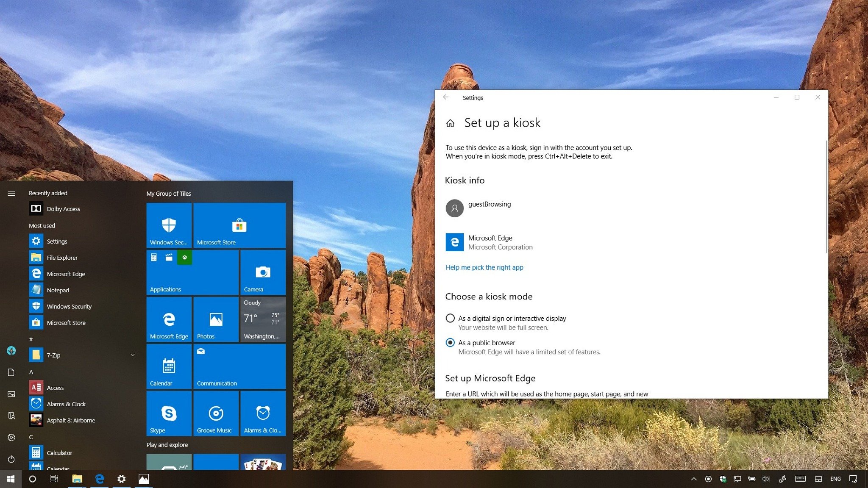
Task: Click 'Set up Microsoft Edge' section heading
Action: 490,377
